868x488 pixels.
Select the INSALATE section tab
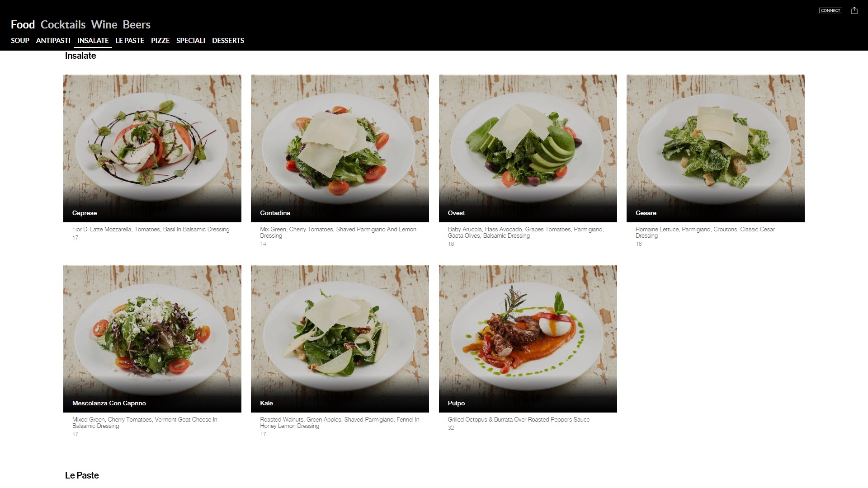[93, 40]
